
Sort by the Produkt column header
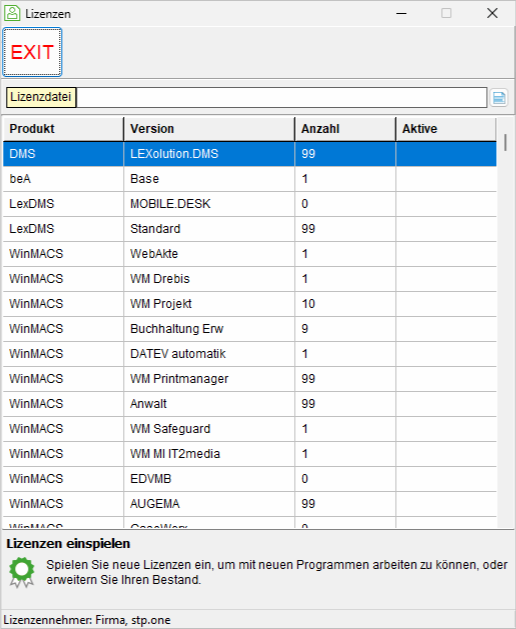tap(63, 129)
